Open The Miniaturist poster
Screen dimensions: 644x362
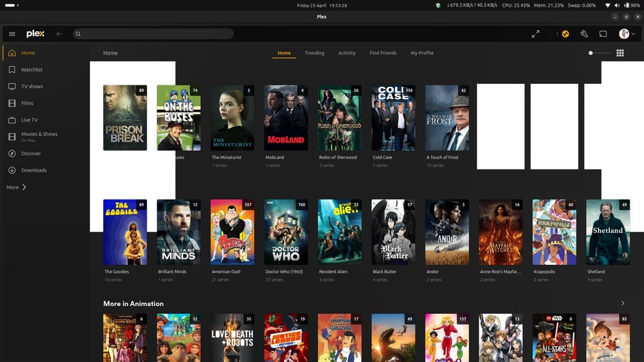coord(232,117)
